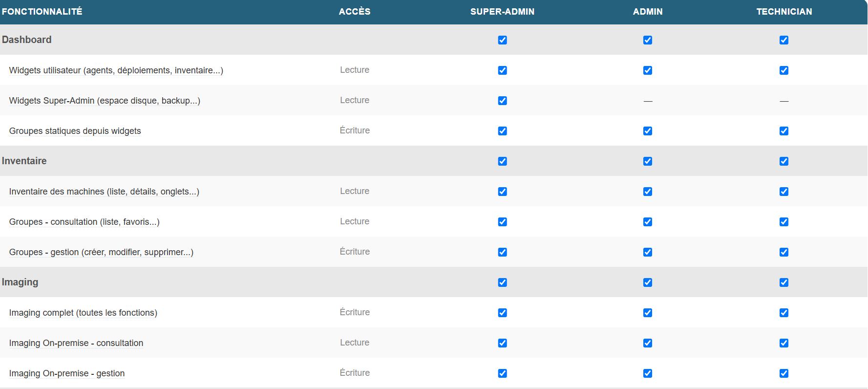
Task: Click Inventaire des machines feature label
Action: pos(104,192)
